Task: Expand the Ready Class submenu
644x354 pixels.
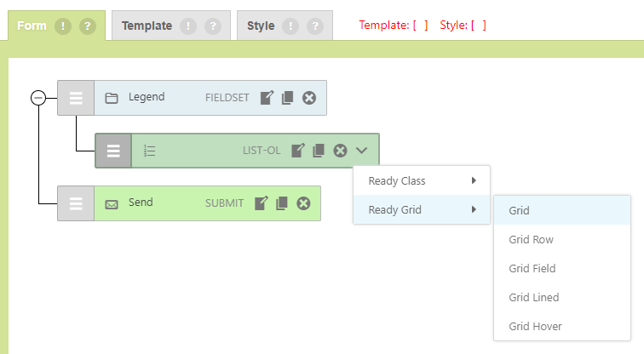Action: click(422, 180)
